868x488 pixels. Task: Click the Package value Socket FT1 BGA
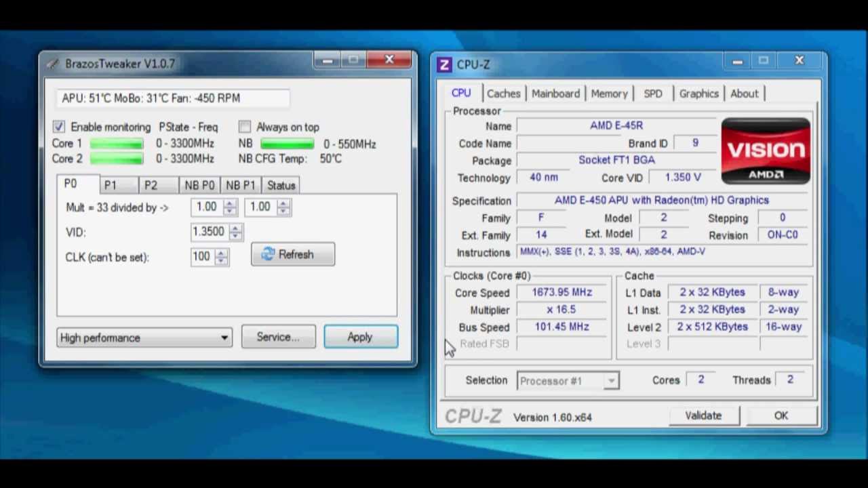tap(616, 160)
